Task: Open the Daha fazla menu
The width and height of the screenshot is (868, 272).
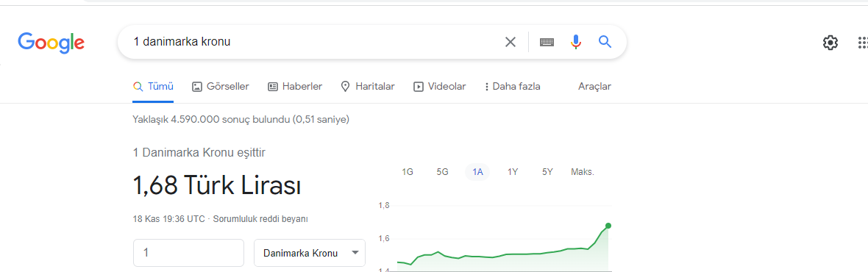Action: pyautogui.click(x=512, y=86)
